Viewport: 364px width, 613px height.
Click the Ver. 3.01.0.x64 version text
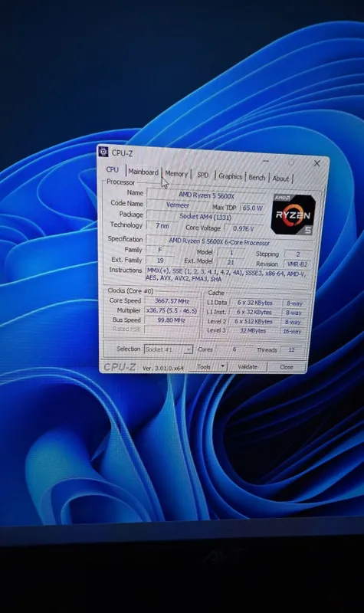tap(162, 368)
